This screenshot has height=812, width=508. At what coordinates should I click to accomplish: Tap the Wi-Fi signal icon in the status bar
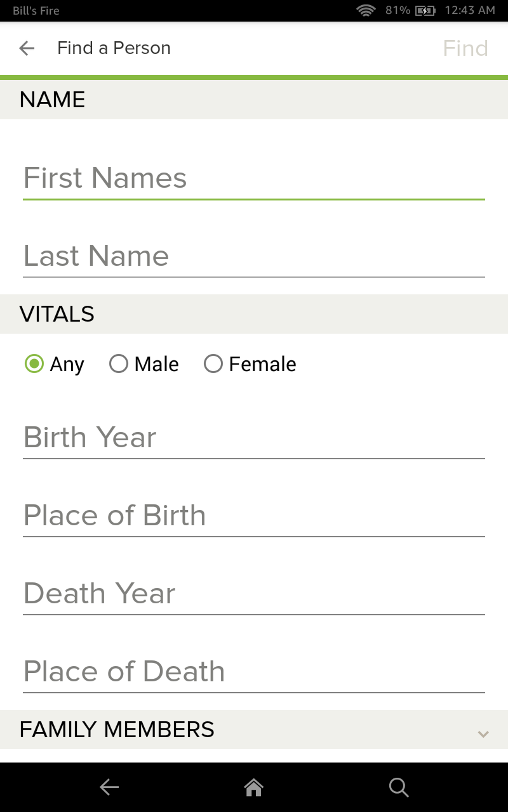(366, 10)
